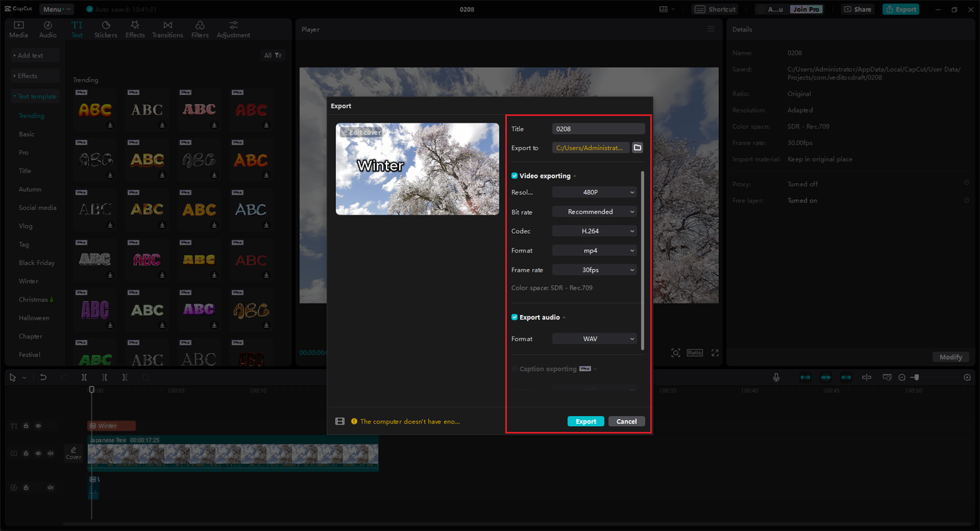The height and width of the screenshot is (531, 980).
Task: Click the delete-right trim tool in timeline toolbar
Action: 125,378
